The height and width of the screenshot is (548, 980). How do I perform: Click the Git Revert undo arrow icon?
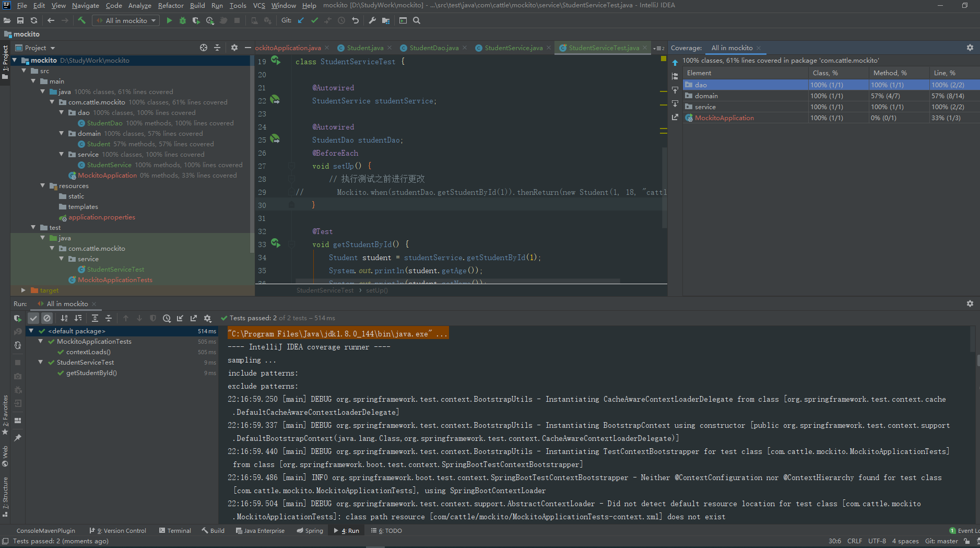356,20
